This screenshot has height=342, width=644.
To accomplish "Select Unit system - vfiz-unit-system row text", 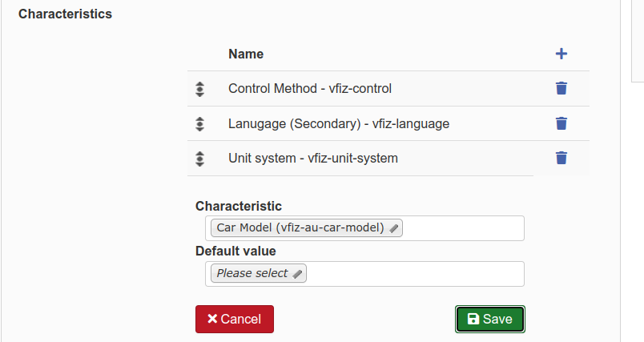I will click(312, 159).
